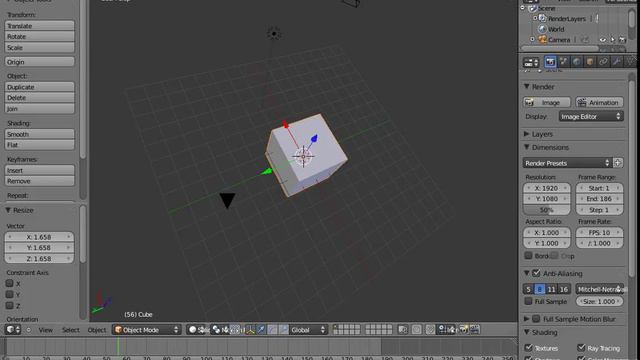This screenshot has width=640, height=360.
Task: Click the Camera renderability icon in outliner
Action: tap(622, 40)
